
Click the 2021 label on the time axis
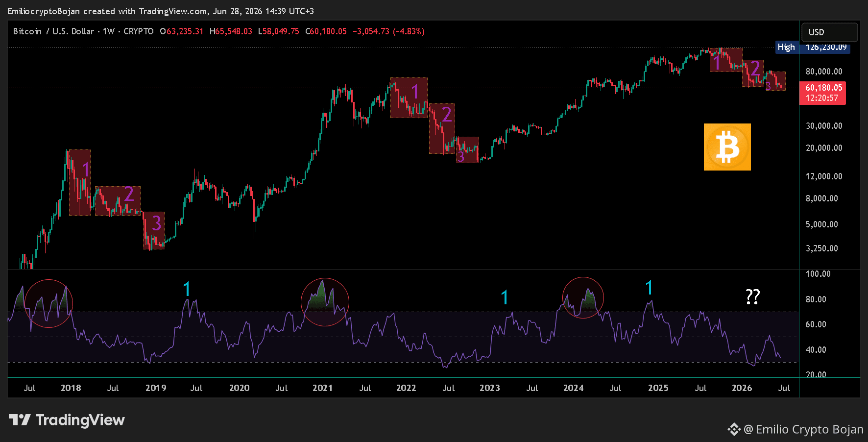(x=322, y=388)
